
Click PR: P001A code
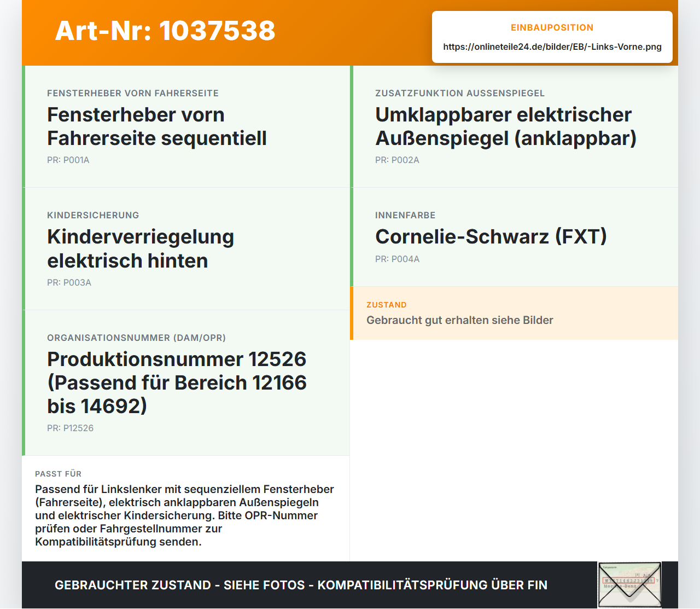pos(68,160)
